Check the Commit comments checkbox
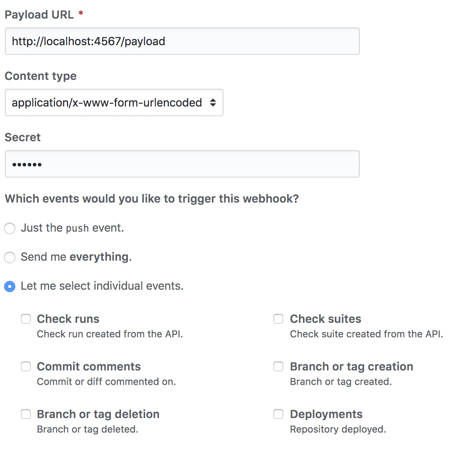The height and width of the screenshot is (456, 476). click(x=26, y=367)
